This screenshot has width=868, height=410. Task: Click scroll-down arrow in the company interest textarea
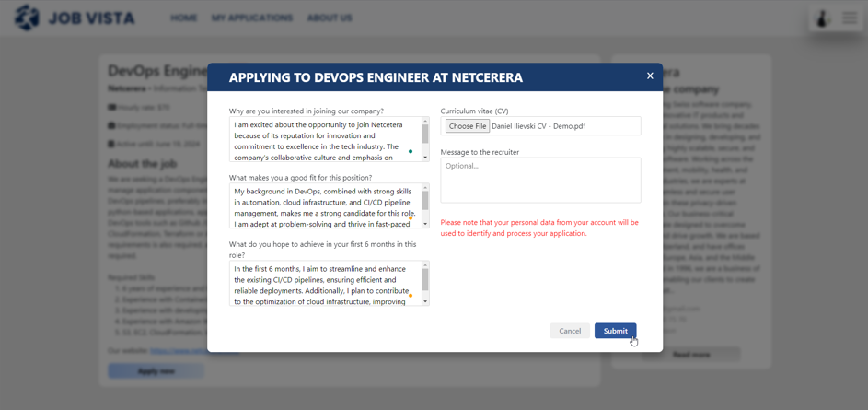(425, 158)
